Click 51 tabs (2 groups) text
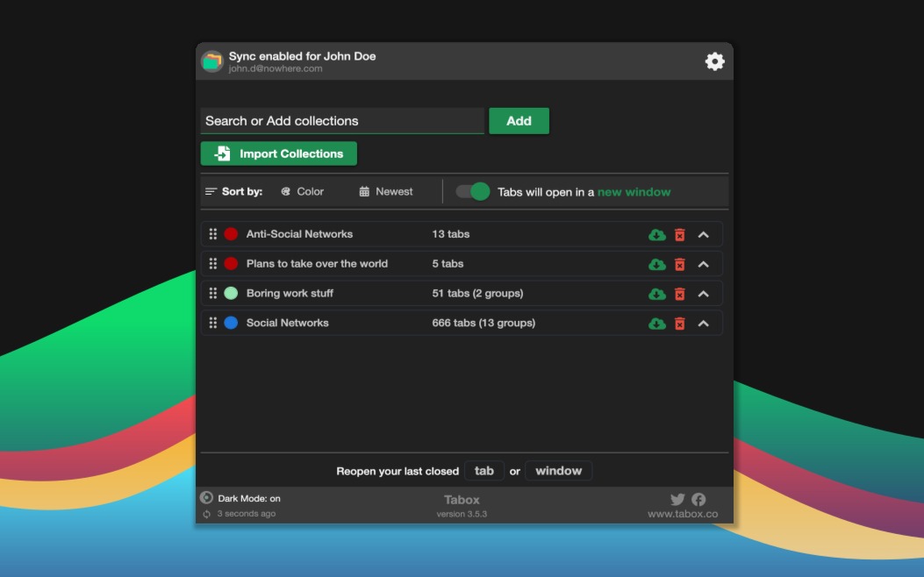This screenshot has height=577, width=924. [477, 293]
